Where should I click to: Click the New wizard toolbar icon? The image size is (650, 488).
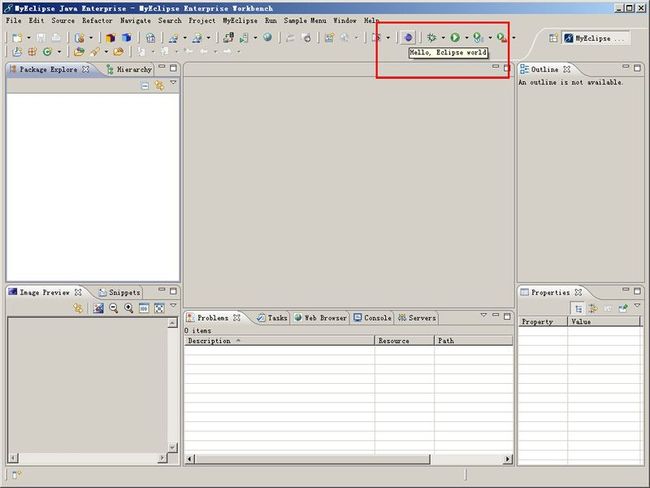pos(17,38)
